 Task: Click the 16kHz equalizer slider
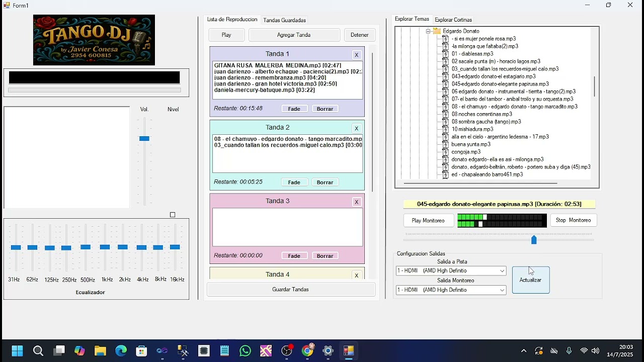175,247
